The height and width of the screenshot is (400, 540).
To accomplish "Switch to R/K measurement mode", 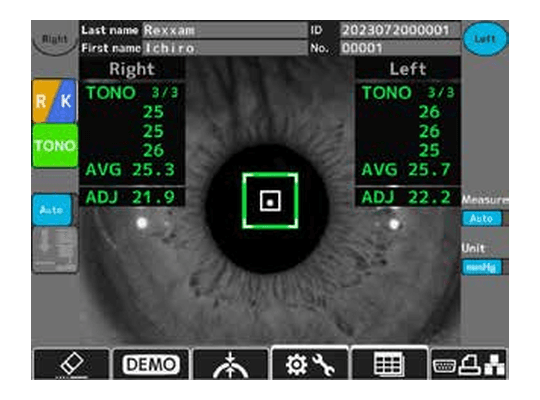I will pos(54,101).
